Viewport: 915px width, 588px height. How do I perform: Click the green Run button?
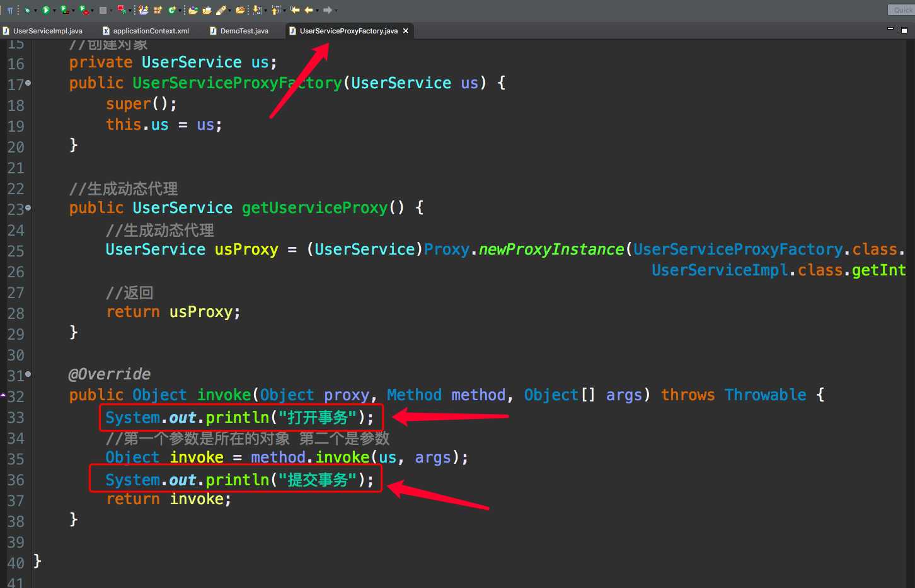click(x=45, y=10)
